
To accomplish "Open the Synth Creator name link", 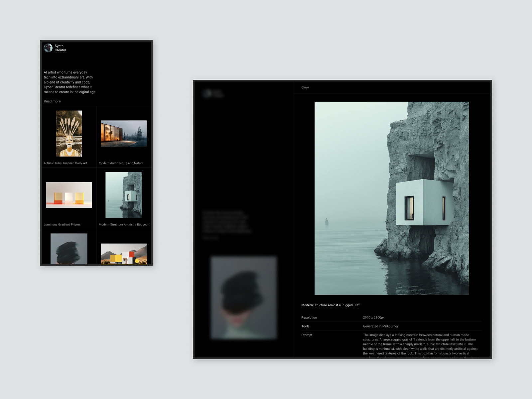I will (x=60, y=48).
